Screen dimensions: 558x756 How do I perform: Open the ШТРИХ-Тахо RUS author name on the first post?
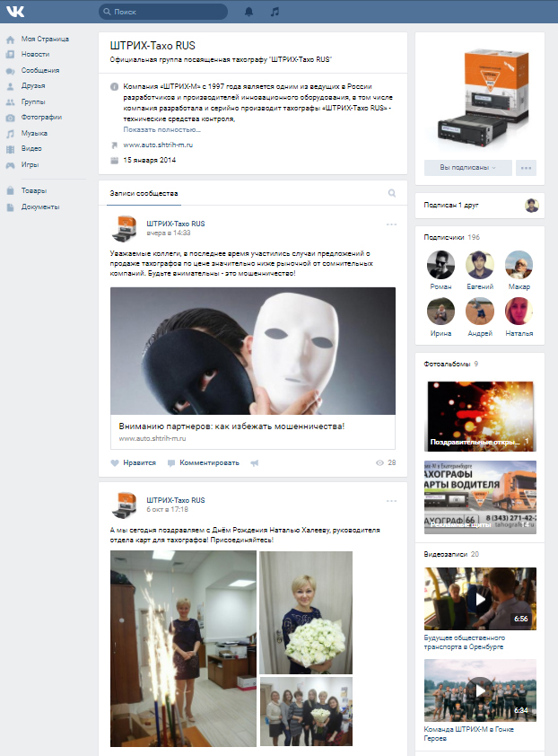coord(176,224)
